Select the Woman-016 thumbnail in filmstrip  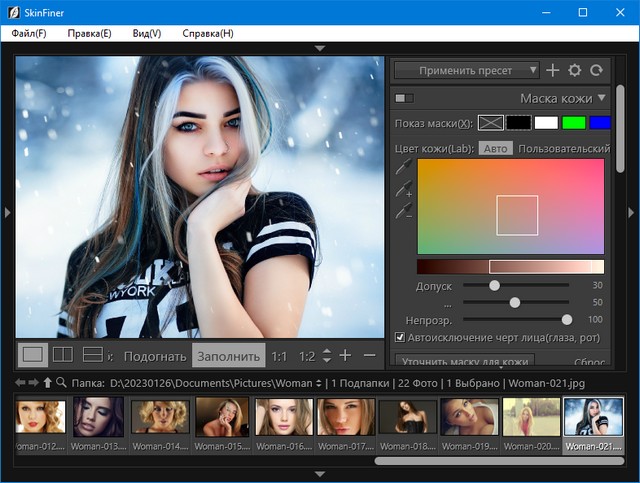282,416
